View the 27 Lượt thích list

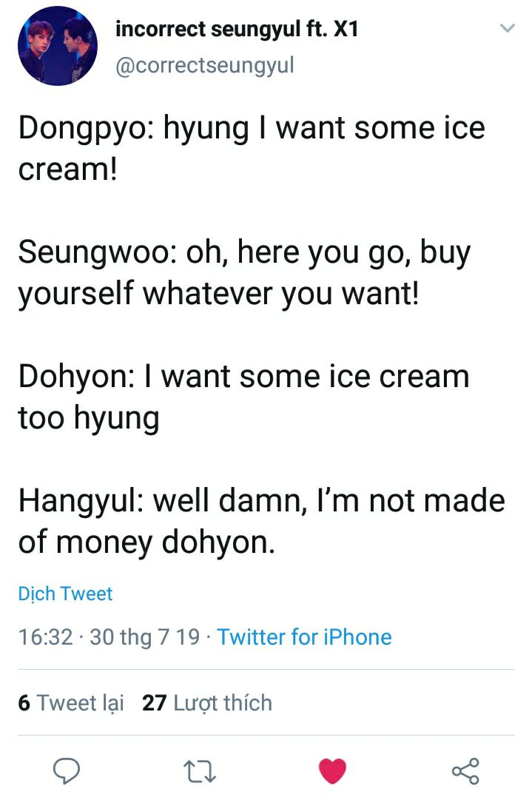(x=207, y=703)
